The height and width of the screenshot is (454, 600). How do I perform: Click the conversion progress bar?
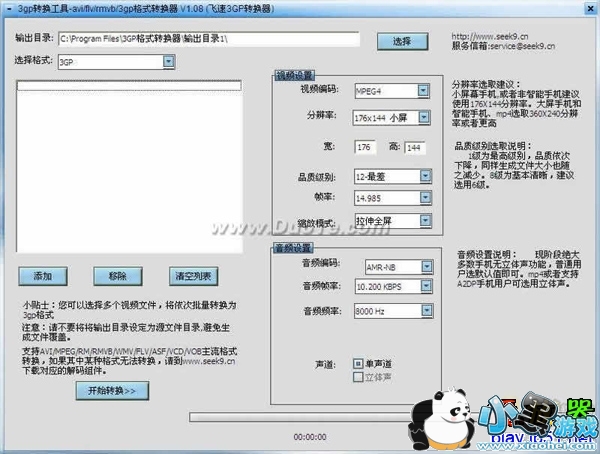pyautogui.click(x=300, y=417)
